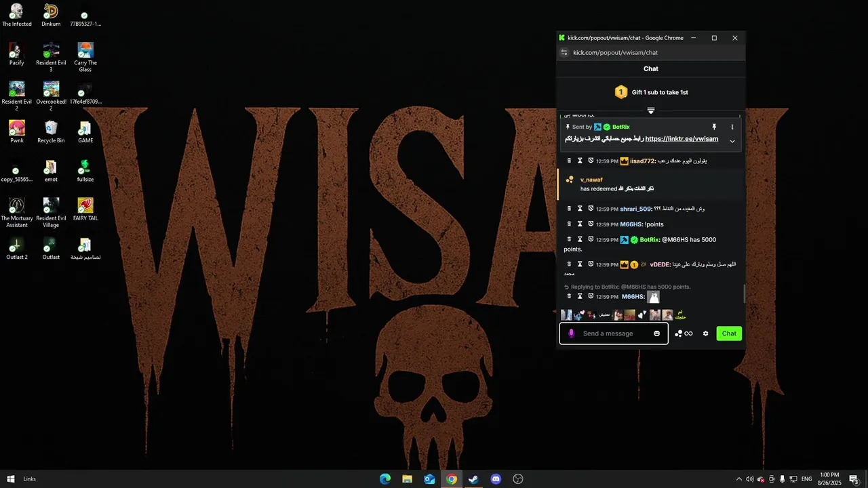
Task: Open the three-dot menu on the pinned message
Action: [732, 127]
